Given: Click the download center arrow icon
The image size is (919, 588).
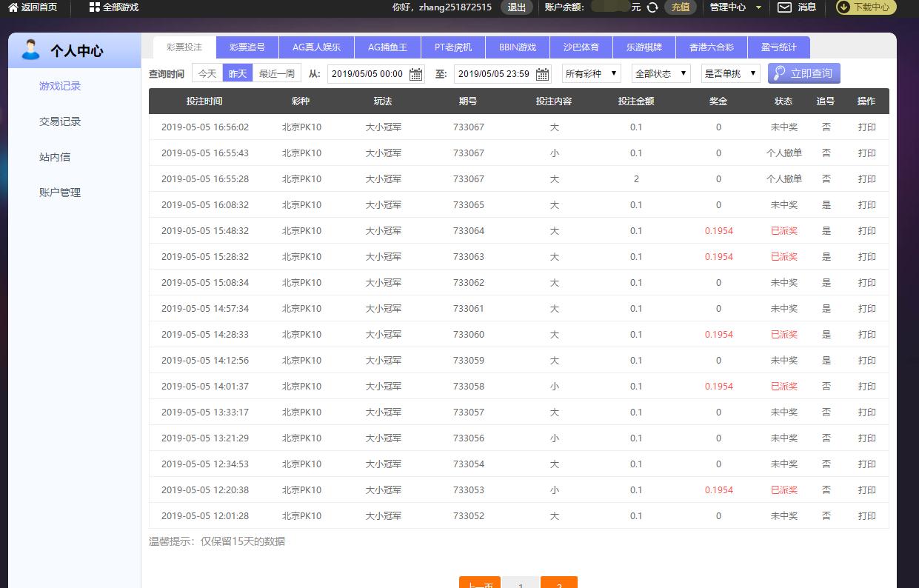Looking at the screenshot, I should click(843, 7).
